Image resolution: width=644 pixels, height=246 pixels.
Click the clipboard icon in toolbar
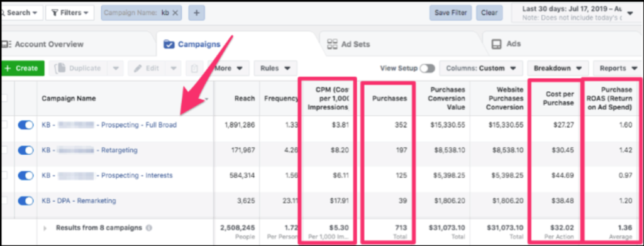[194, 68]
